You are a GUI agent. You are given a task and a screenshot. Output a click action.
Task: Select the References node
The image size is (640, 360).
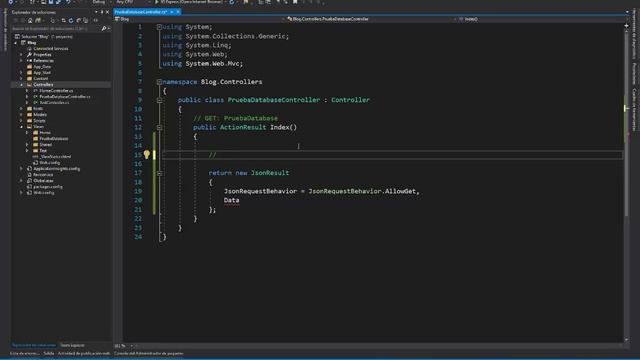[x=43, y=60]
